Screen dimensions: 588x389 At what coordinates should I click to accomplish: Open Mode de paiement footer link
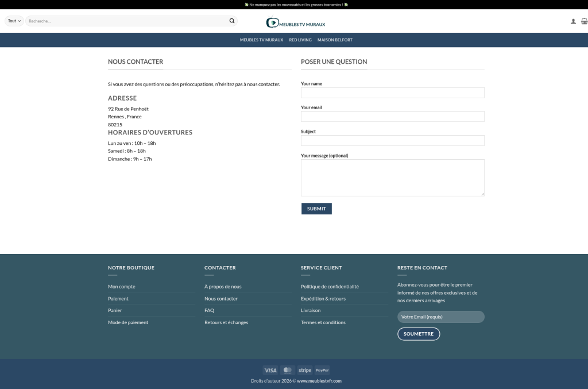point(128,322)
